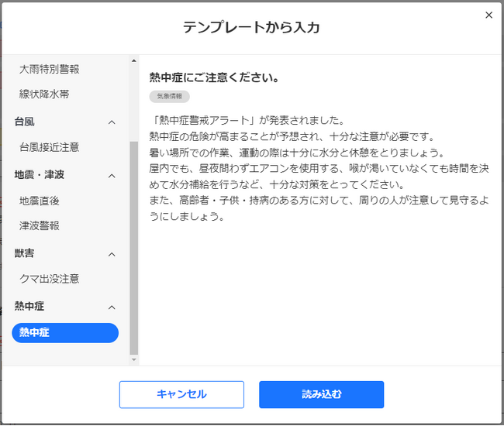Screen dimensions: 504x426
Task: Click the template list scrollbar thumb
Action: pos(134,248)
